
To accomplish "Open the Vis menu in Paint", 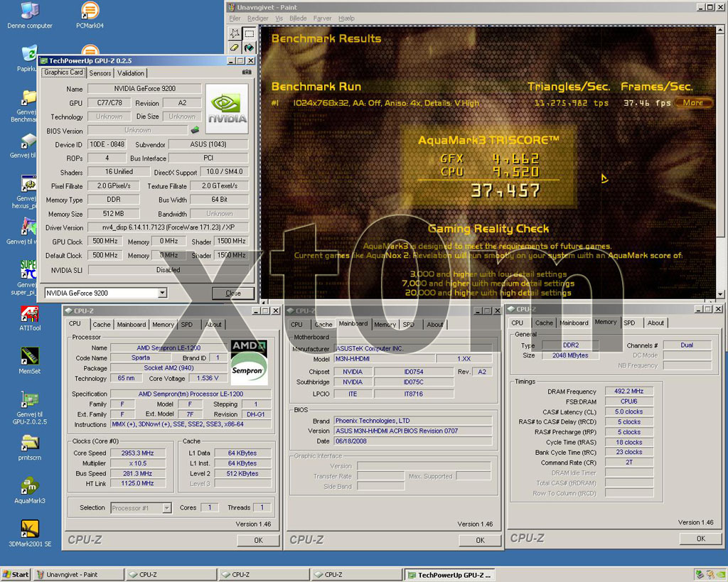I will pos(279,18).
